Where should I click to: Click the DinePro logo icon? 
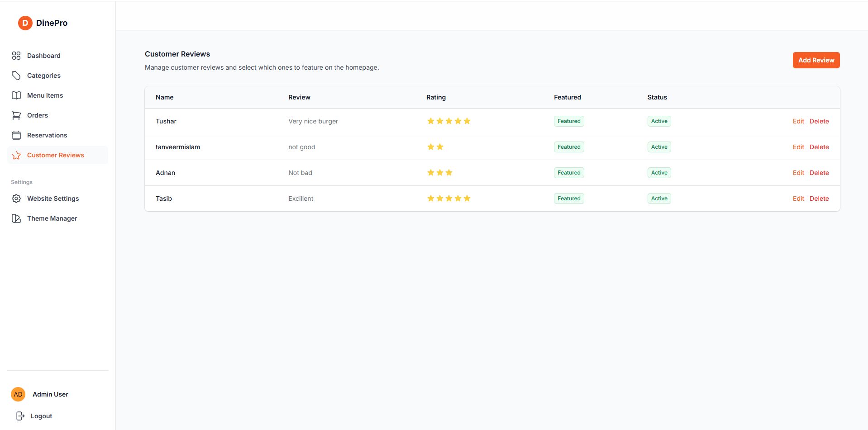click(25, 23)
